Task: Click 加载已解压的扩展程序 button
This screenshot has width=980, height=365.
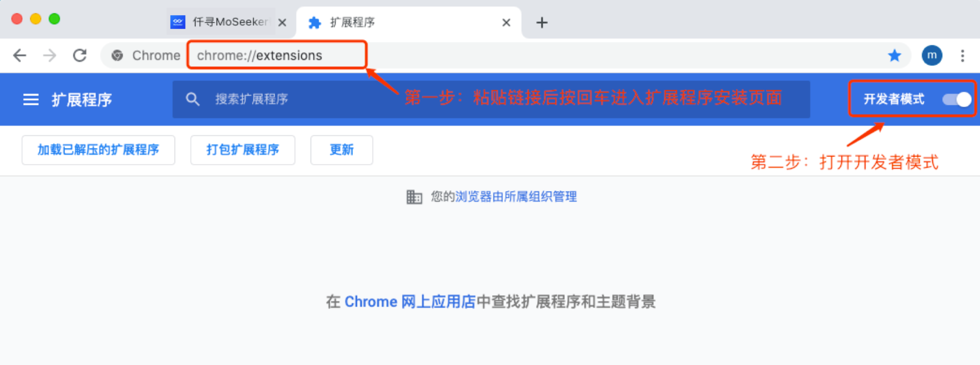Action: (x=99, y=150)
